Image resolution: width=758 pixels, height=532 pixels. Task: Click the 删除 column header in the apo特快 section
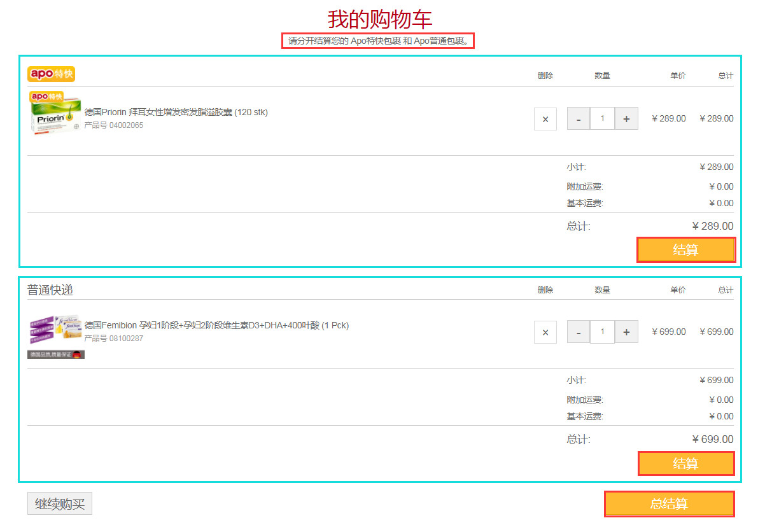545,75
